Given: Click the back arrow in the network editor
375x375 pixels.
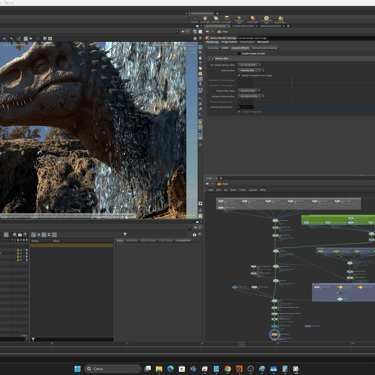Looking at the screenshot, I should (x=208, y=184).
